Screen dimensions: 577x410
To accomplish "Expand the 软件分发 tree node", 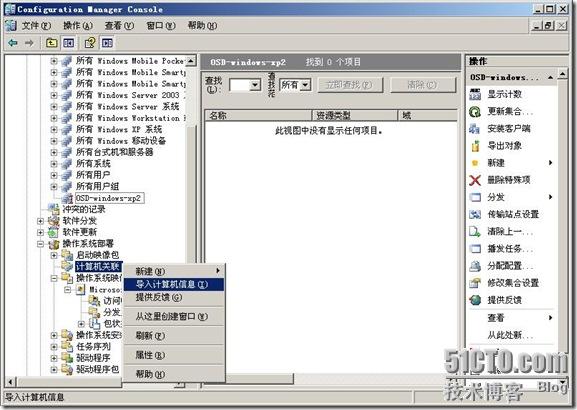I will (x=40, y=221).
